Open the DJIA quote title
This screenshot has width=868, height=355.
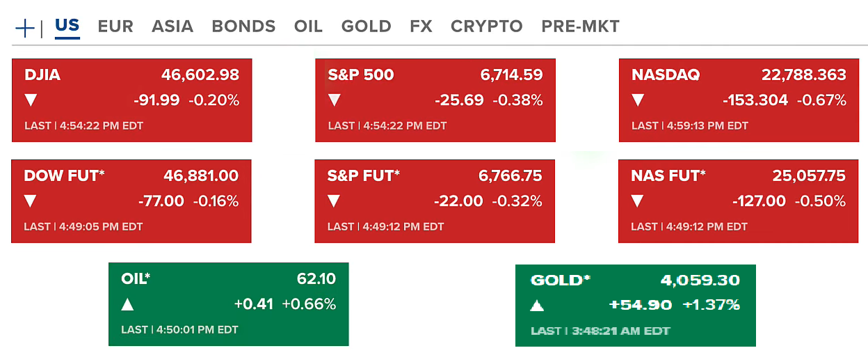(42, 75)
